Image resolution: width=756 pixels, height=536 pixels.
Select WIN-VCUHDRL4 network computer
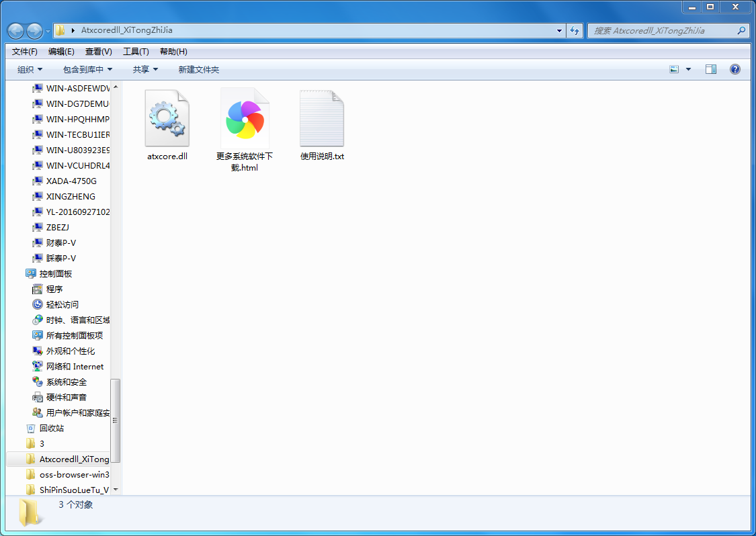tap(71, 165)
